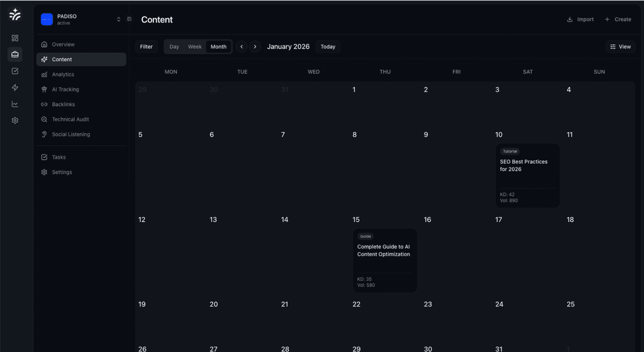The image size is (644, 352).
Task: Open Technical Audit in the sidebar
Action: tap(82, 120)
